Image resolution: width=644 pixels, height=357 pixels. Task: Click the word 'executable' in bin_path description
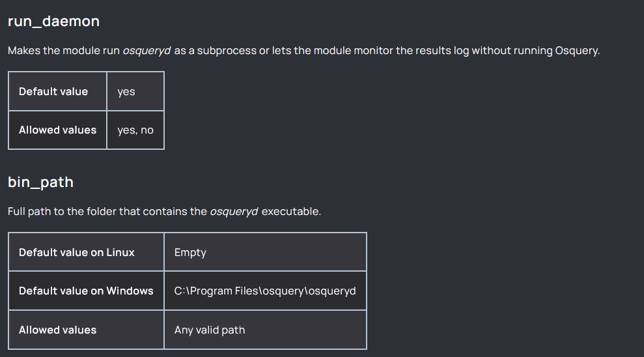(x=290, y=212)
